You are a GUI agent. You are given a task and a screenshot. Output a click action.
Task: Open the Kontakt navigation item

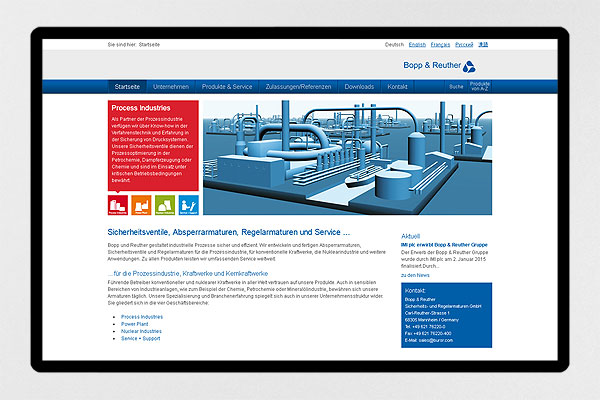tap(397, 87)
